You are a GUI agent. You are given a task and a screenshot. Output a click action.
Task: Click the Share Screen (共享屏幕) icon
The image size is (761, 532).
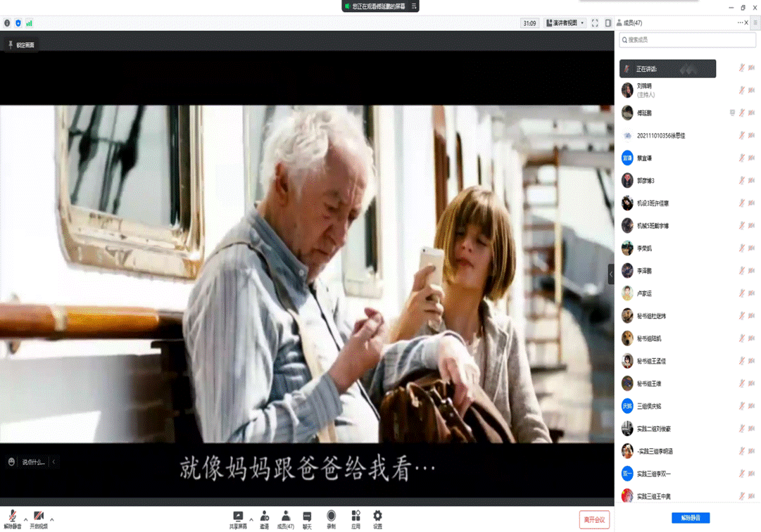[x=238, y=519]
